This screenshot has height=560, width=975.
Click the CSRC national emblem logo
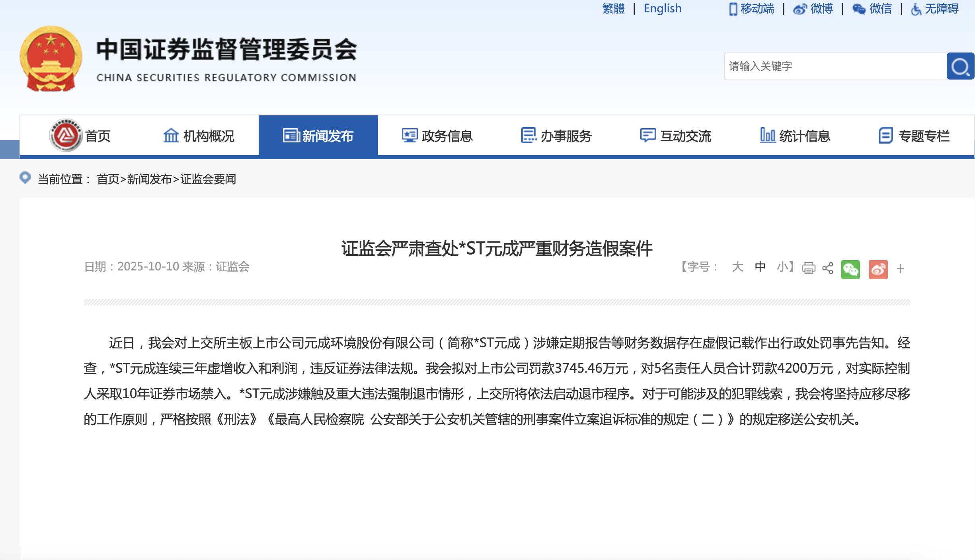[51, 58]
